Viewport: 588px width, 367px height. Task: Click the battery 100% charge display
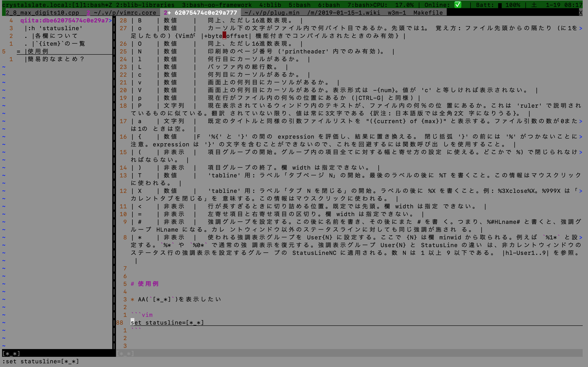(x=513, y=5)
